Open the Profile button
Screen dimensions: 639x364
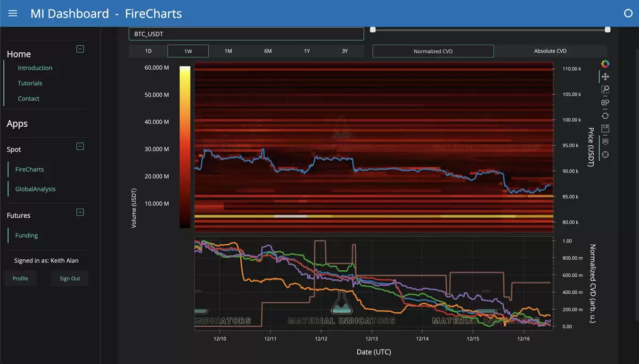[x=20, y=278]
